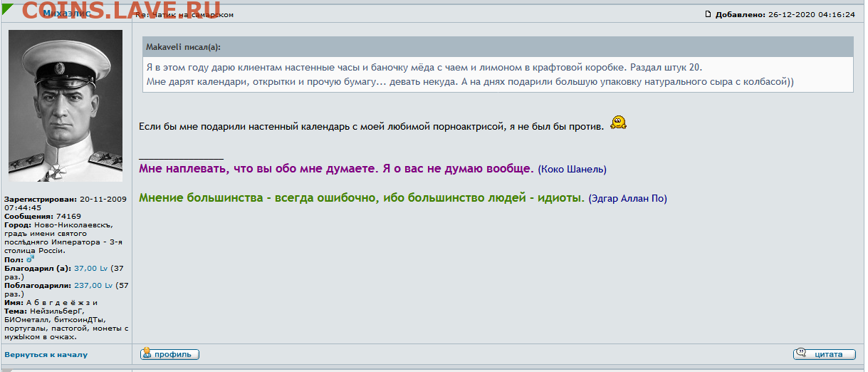This screenshot has height=372, width=868.
Task: Click the person icon on профиль button
Action: 147,354
